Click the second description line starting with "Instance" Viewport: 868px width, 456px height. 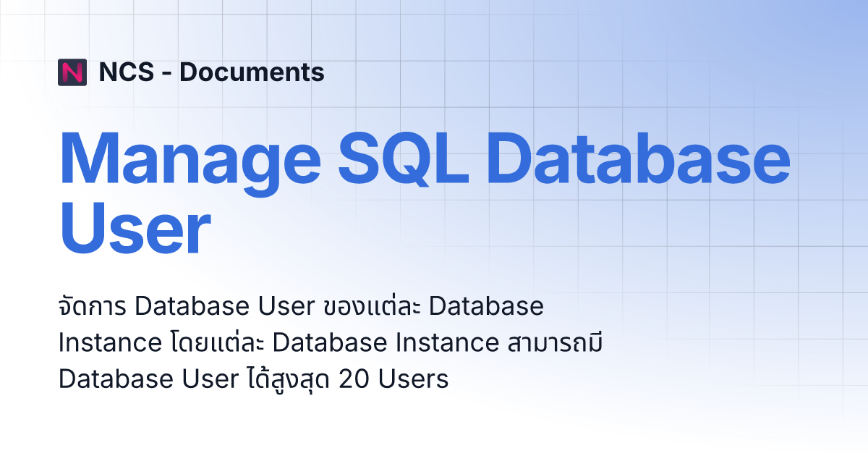[330, 342]
